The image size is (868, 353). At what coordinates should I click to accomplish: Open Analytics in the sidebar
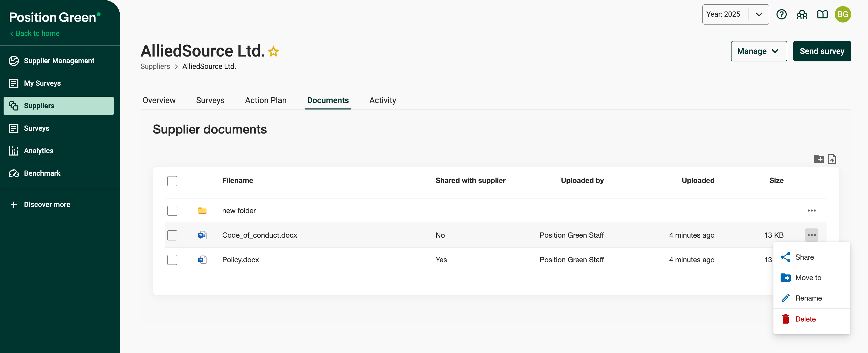[38, 151]
